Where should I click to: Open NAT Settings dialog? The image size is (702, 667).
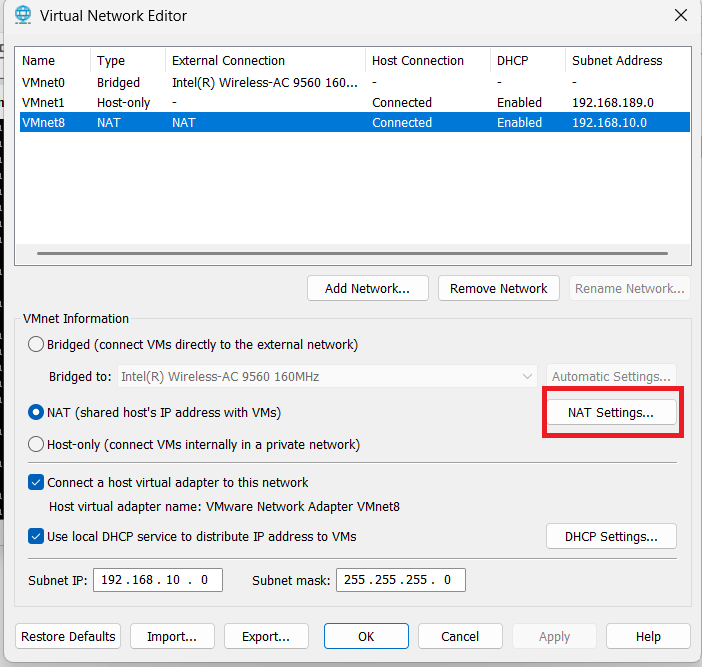click(611, 412)
